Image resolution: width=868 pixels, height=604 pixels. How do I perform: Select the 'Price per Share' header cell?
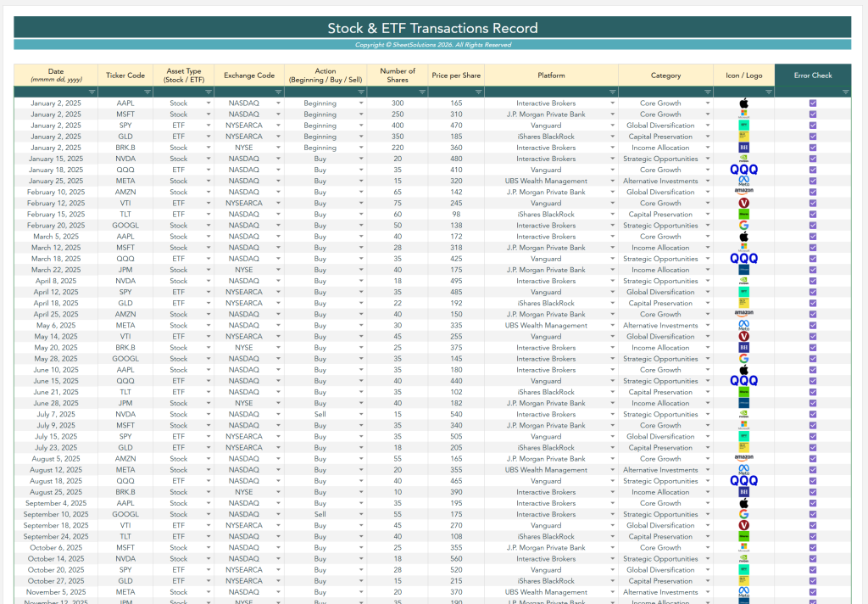pos(456,75)
